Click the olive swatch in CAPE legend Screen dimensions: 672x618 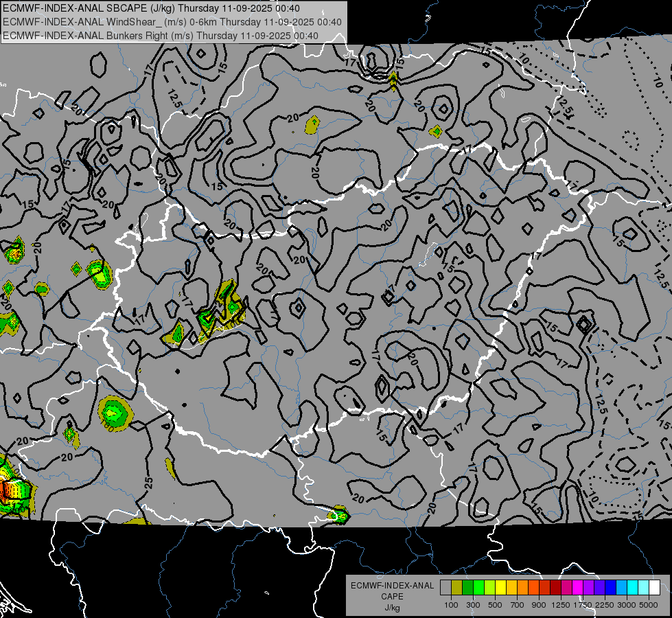coord(457,588)
